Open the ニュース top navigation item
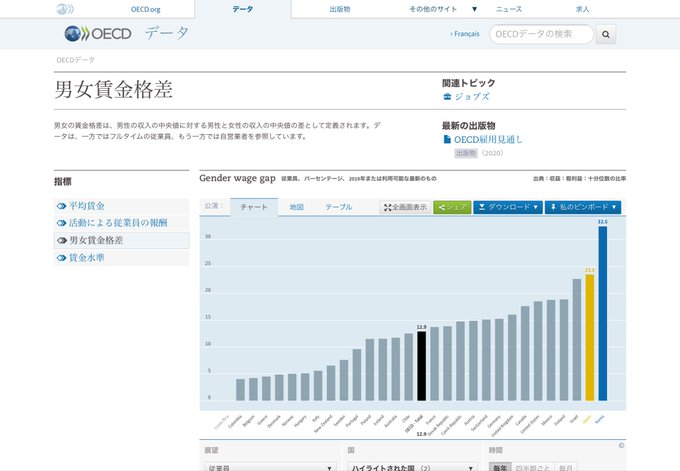This screenshot has height=471, width=680. tap(509, 9)
